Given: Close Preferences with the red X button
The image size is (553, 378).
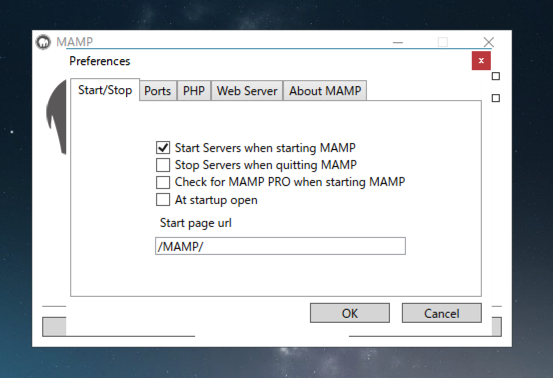Looking at the screenshot, I should (x=481, y=61).
